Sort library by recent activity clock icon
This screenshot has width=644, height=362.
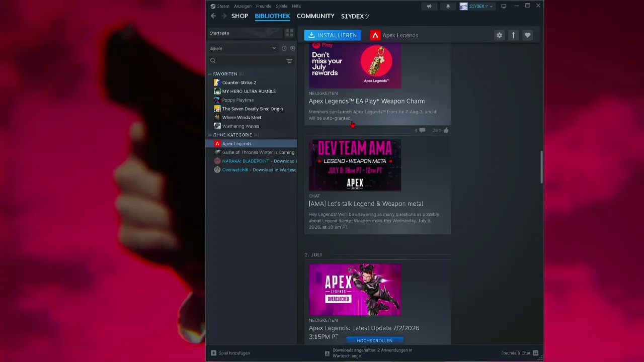point(284,48)
